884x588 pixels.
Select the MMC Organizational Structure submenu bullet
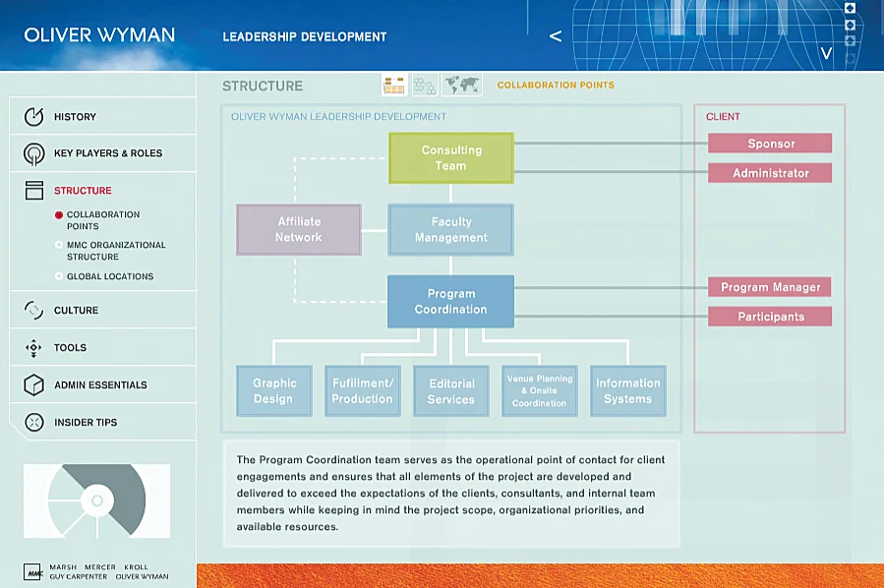(x=59, y=245)
